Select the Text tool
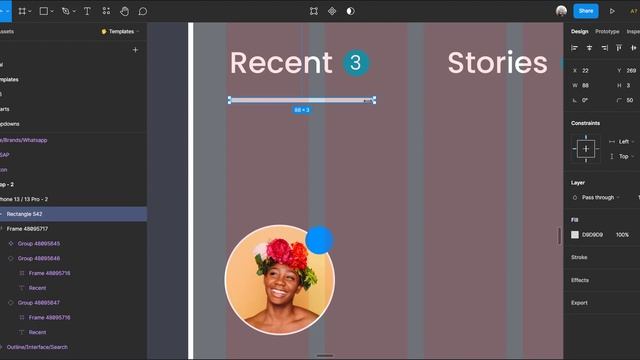 point(87,11)
